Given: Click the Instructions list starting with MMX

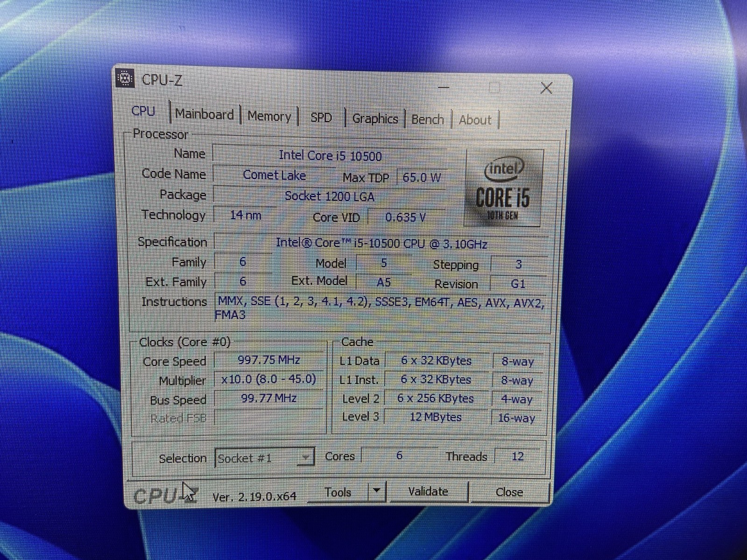Looking at the screenshot, I should tap(381, 308).
